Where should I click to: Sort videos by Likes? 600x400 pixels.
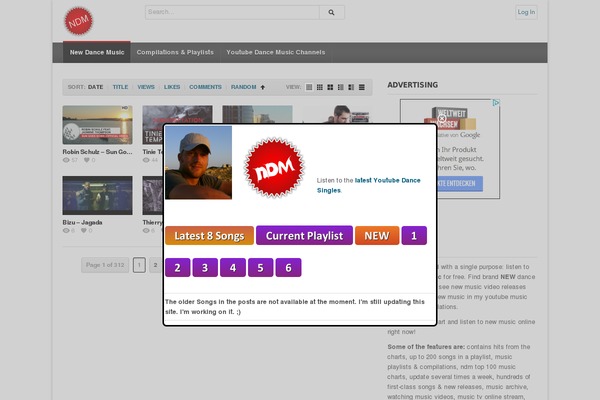pos(172,87)
